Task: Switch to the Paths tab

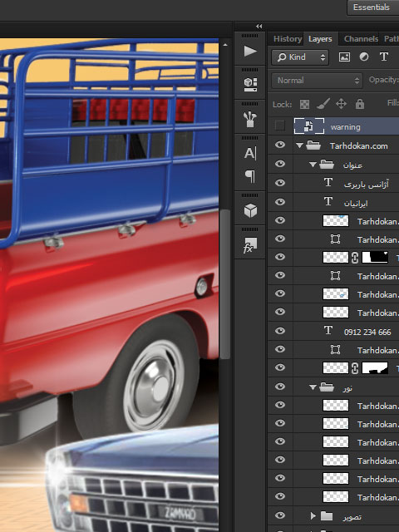Action: coord(392,39)
